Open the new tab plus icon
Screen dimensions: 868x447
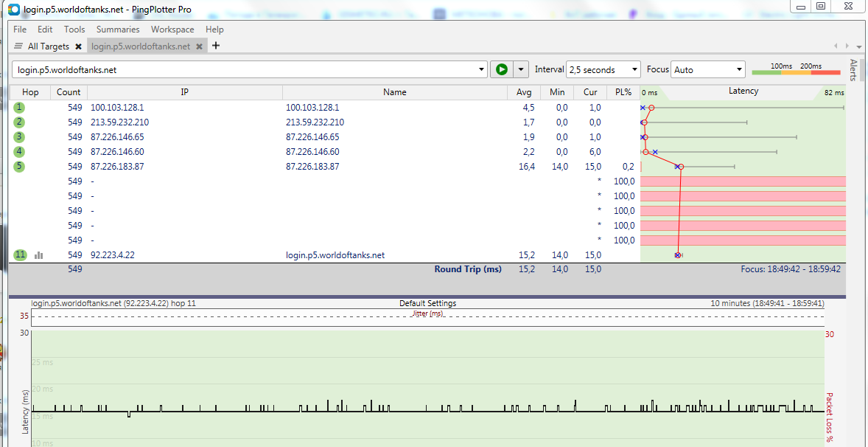point(216,46)
